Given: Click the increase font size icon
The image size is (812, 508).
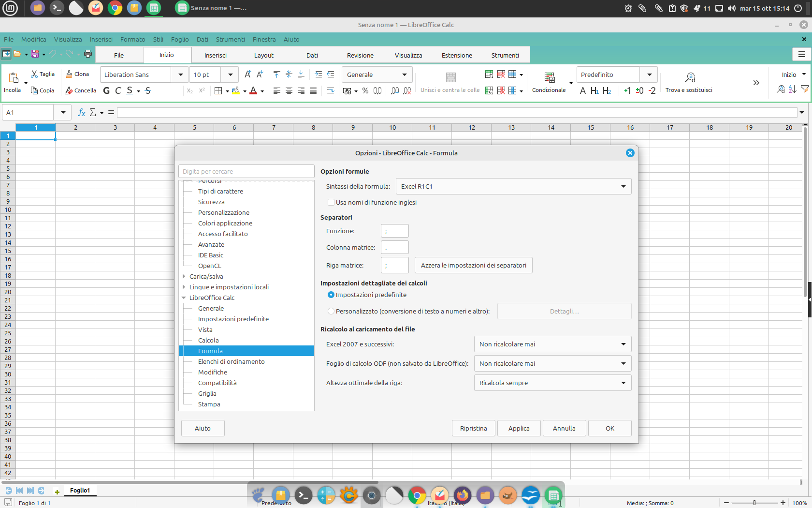Looking at the screenshot, I should click(x=247, y=74).
